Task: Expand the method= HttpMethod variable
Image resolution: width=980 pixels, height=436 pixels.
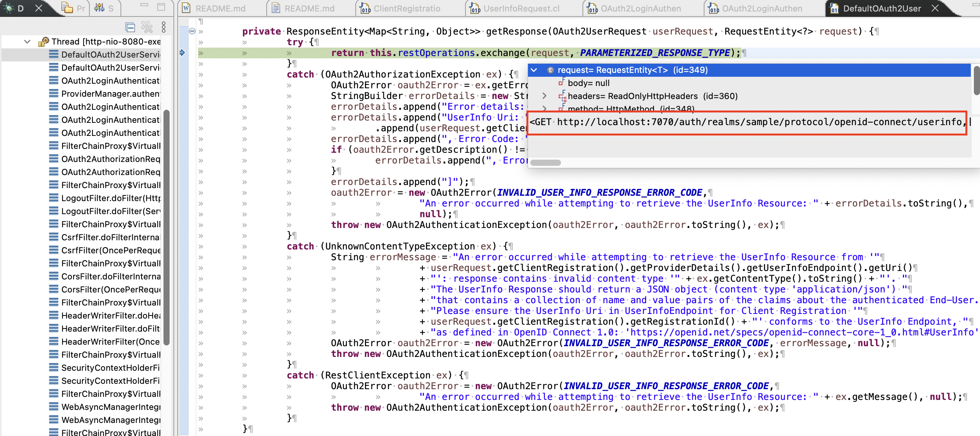Action: coord(544,109)
